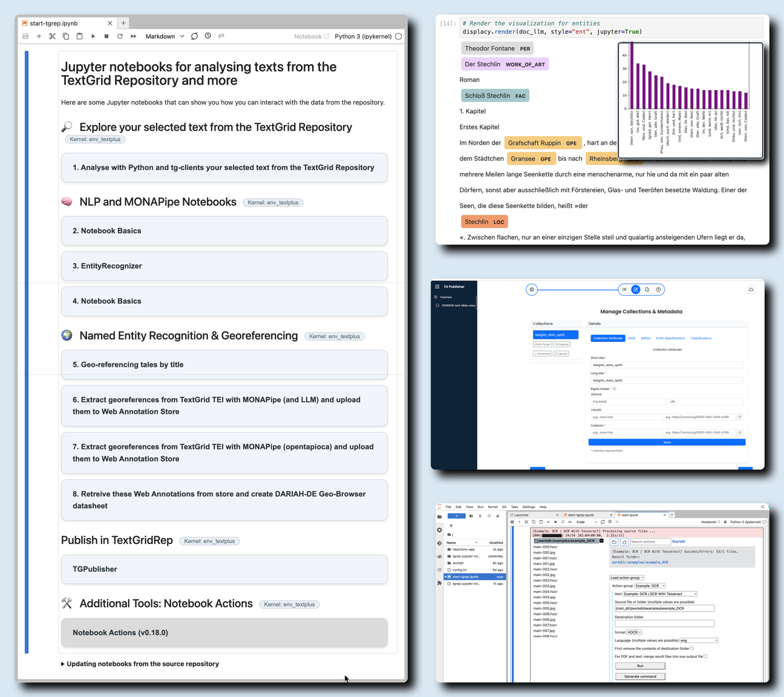Open the cell type Markdown dropdown
The image size is (784, 697).
(165, 36)
